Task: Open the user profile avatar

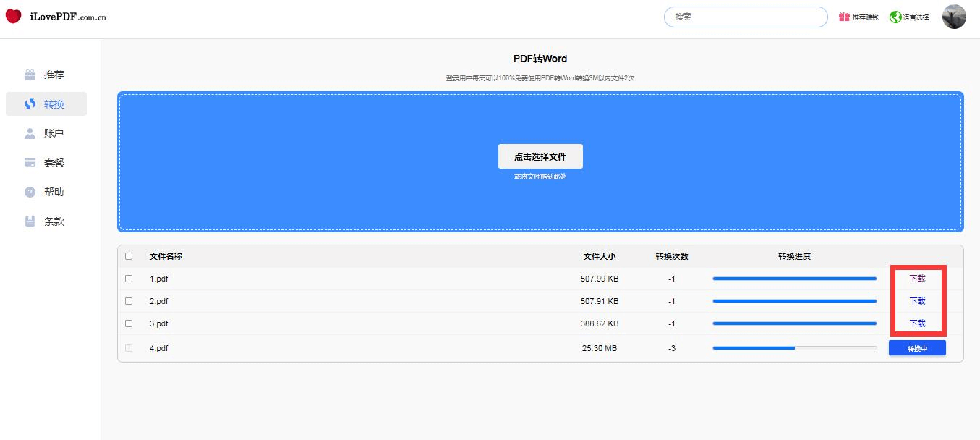Action: pos(954,17)
